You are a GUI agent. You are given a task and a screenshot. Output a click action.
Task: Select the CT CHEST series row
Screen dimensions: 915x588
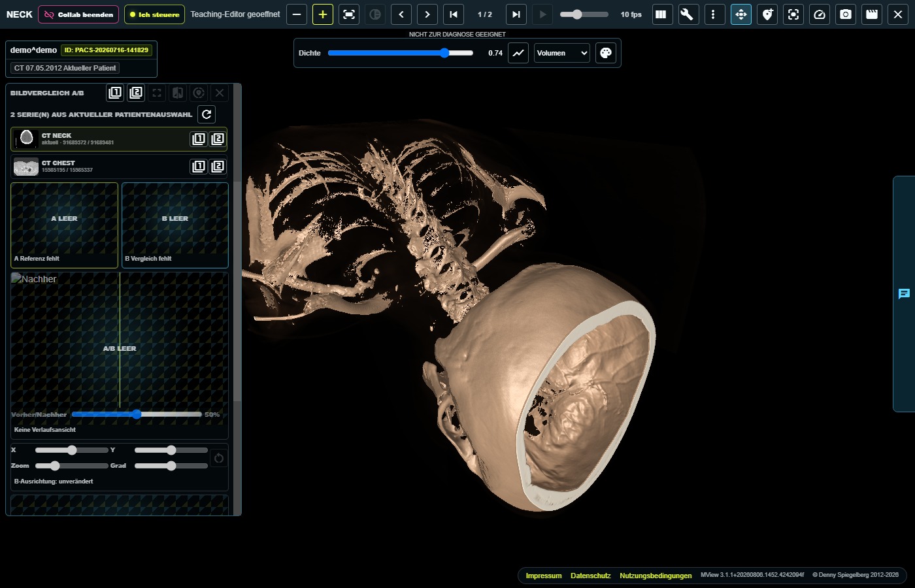[x=119, y=166]
